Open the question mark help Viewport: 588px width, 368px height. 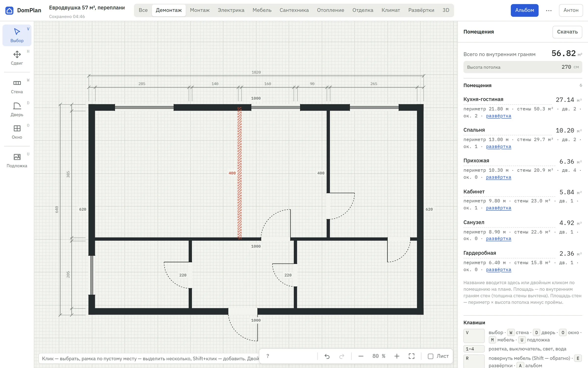click(268, 356)
